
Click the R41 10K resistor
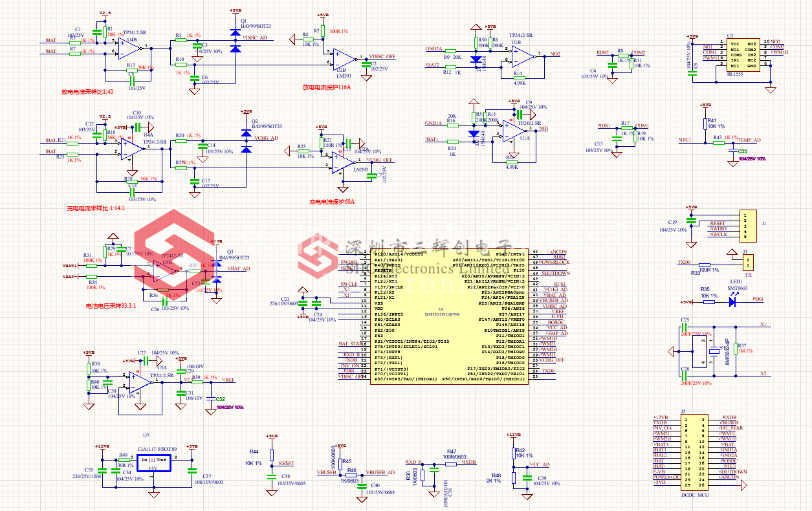click(705, 124)
